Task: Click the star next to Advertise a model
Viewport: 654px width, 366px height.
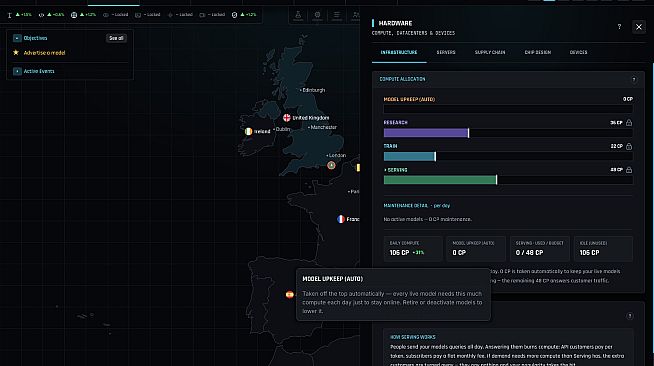Action: [x=16, y=53]
